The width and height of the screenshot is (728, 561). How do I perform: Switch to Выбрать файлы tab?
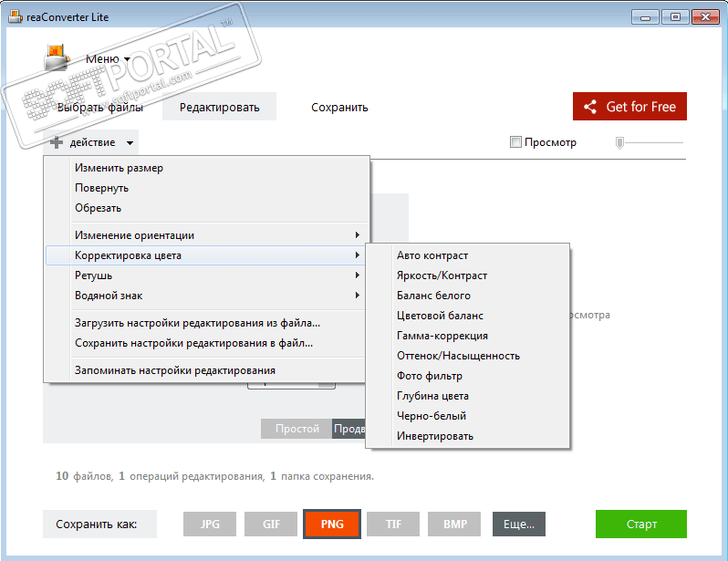[100, 108]
